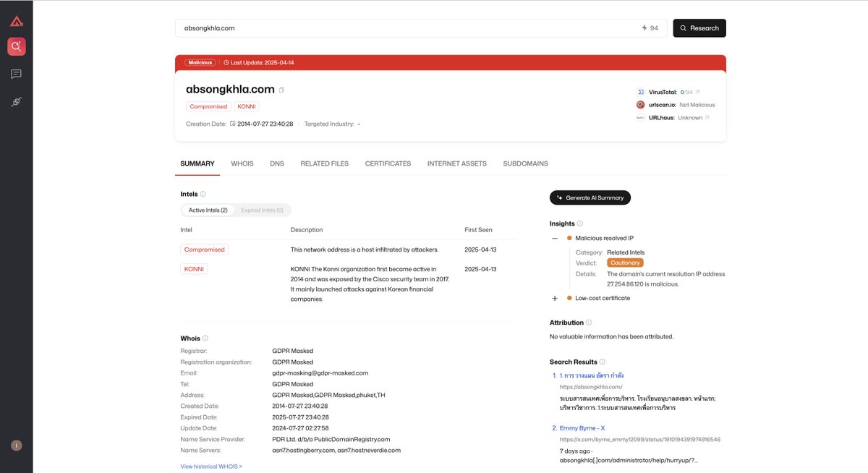Screen dimensions: 868x473
Task: Select the Expired Intels (0) toggle
Action: pyautogui.click(x=262, y=210)
